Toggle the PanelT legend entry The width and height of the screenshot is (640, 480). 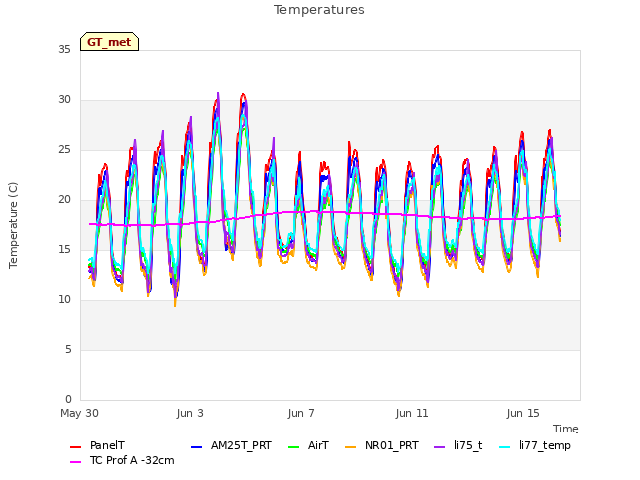point(98,445)
